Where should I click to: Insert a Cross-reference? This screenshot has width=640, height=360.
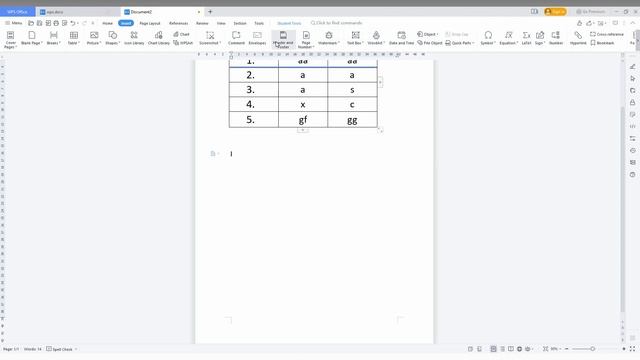point(607,34)
